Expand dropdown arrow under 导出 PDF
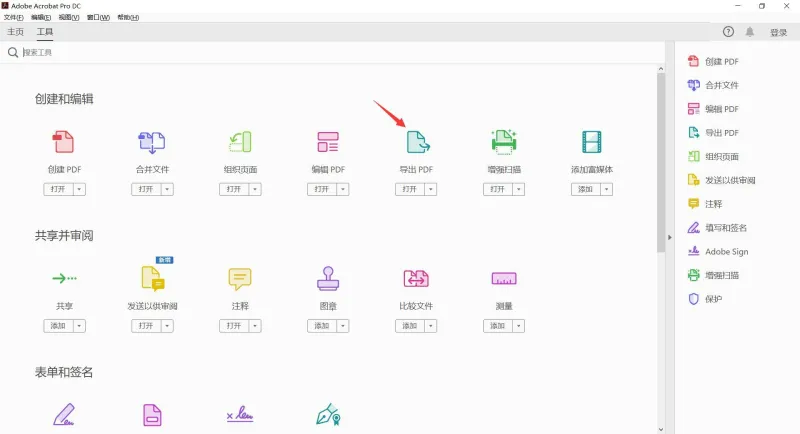The width and height of the screenshot is (800, 434). [x=431, y=189]
